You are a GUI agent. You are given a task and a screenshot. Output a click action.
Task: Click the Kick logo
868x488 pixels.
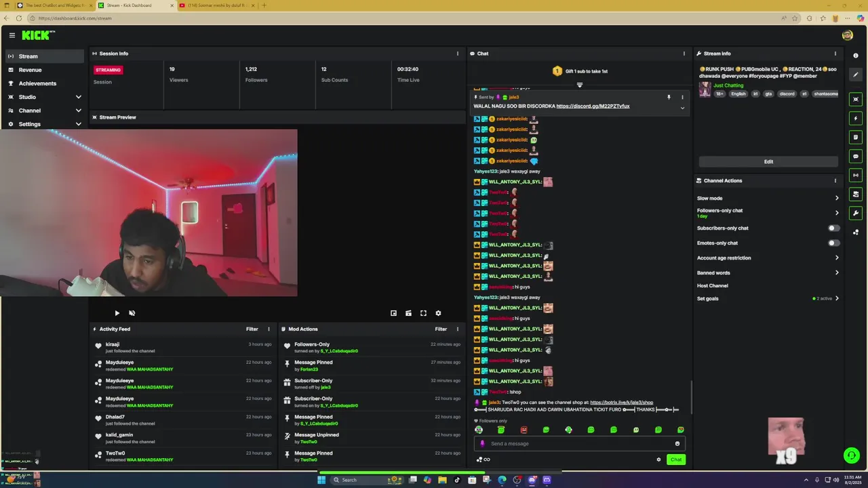click(38, 35)
